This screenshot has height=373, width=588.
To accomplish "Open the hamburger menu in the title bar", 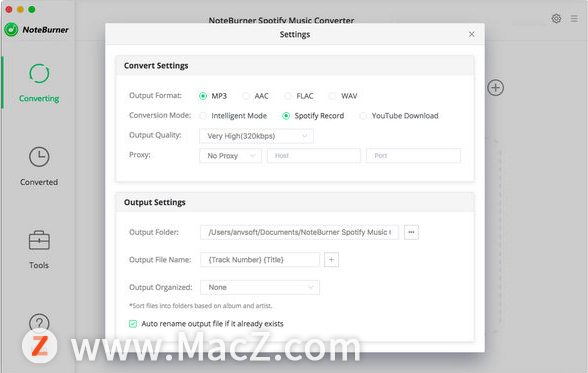I will 574,18.
